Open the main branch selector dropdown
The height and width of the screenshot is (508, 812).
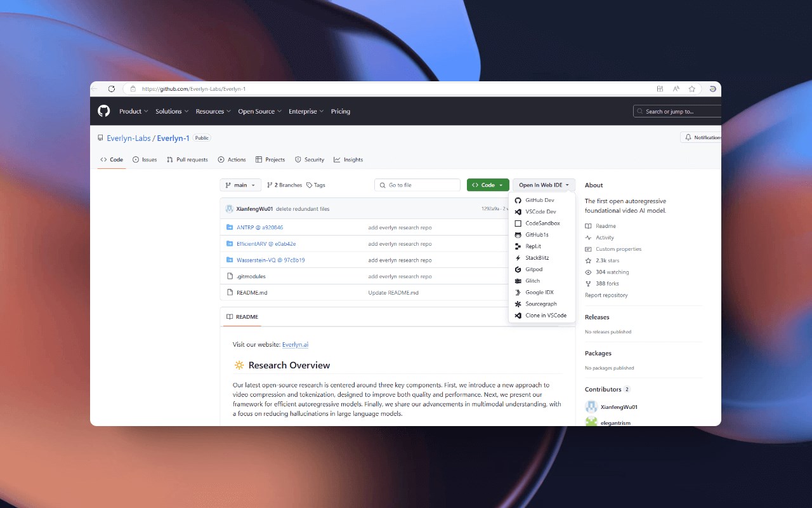[x=240, y=185]
